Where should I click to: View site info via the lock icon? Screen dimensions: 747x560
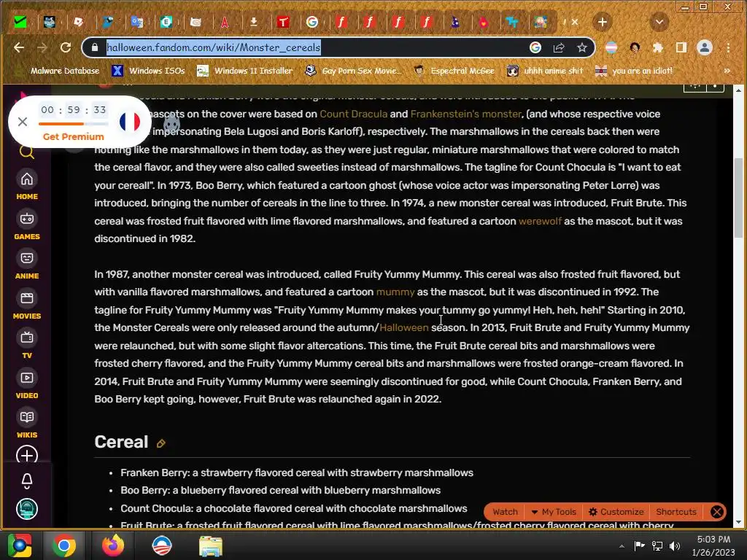pos(95,47)
